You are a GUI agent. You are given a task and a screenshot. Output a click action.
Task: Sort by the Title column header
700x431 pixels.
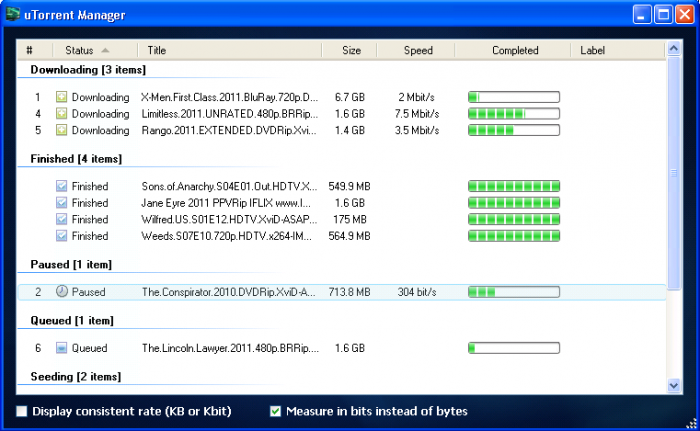point(229,50)
